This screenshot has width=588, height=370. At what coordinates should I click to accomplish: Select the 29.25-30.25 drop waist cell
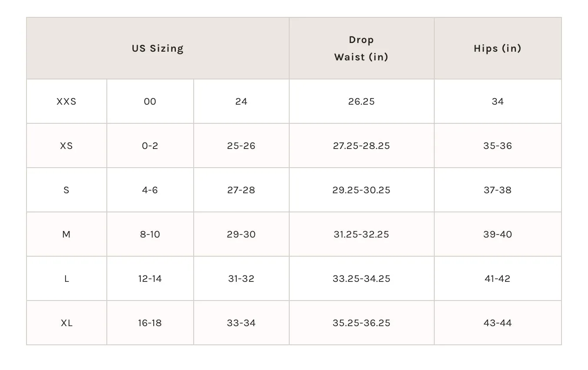(x=361, y=190)
